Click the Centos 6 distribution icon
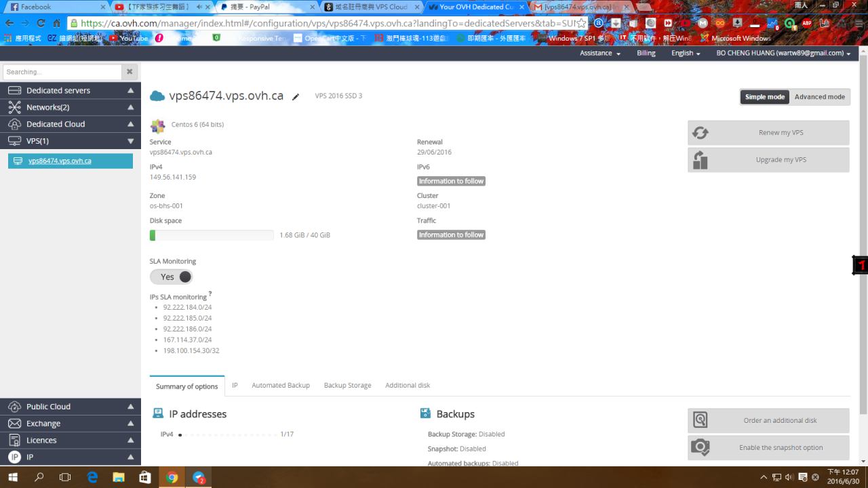The height and width of the screenshot is (488, 868). tap(157, 125)
